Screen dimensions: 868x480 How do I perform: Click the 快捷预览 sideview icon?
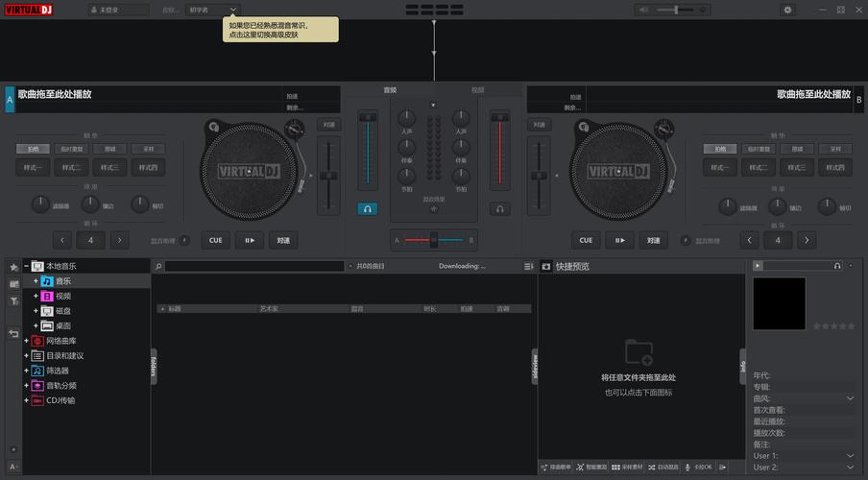(x=546, y=266)
